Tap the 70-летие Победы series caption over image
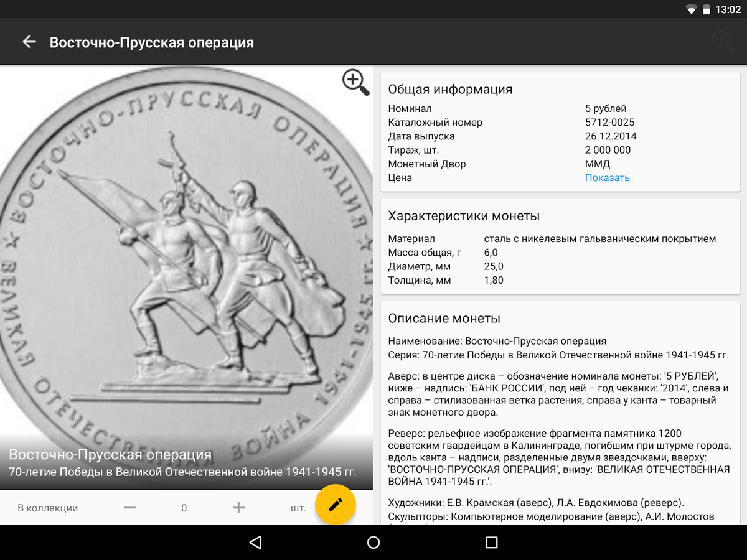Screen dimensions: 747x560 tap(182, 472)
